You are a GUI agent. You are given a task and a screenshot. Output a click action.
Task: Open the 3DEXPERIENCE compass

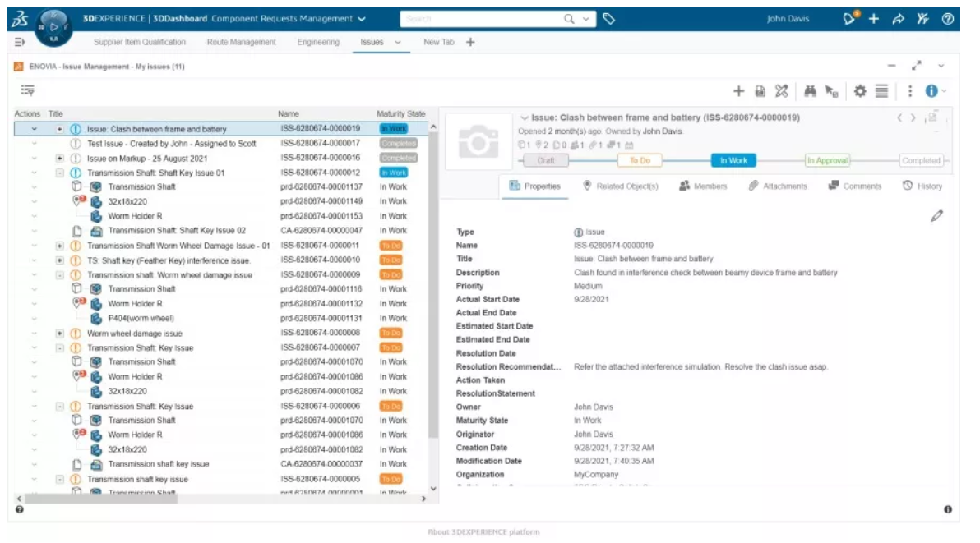pos(53,27)
